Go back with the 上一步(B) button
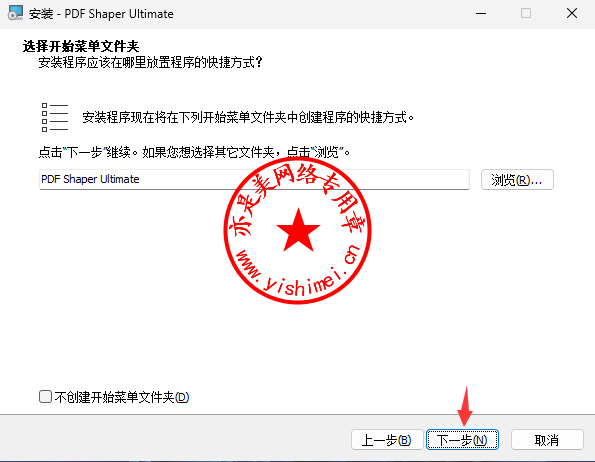Screen dimensions: 595x462 point(387,440)
